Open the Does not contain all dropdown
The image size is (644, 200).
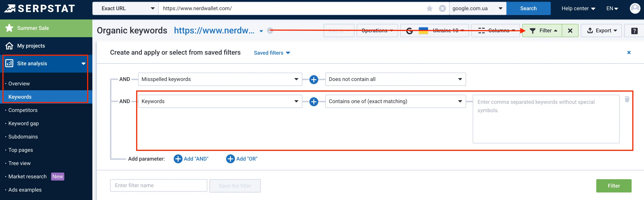(395, 79)
